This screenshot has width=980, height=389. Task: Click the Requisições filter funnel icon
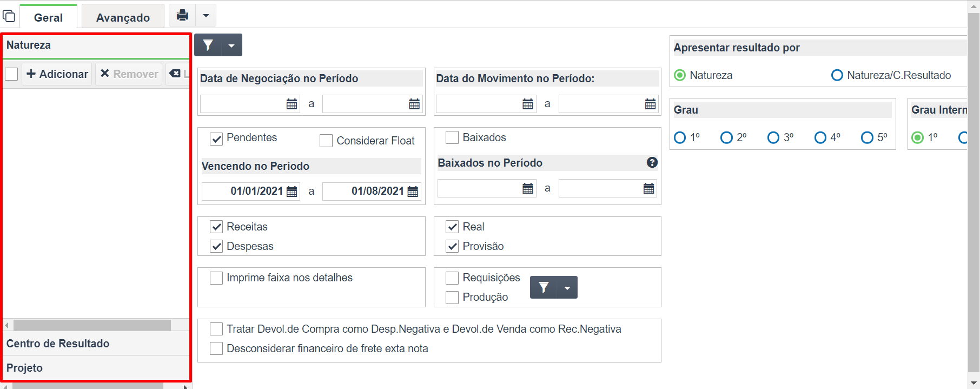pyautogui.click(x=544, y=287)
